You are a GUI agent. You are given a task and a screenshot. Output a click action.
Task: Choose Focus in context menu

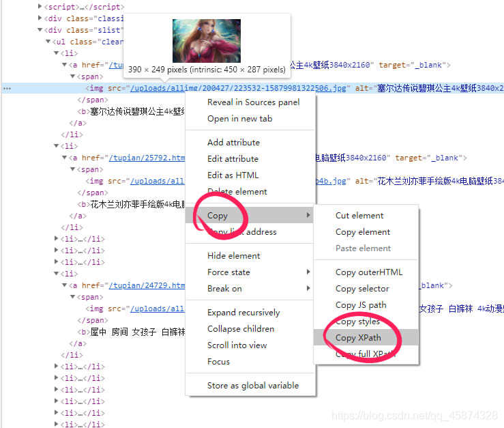(x=218, y=361)
